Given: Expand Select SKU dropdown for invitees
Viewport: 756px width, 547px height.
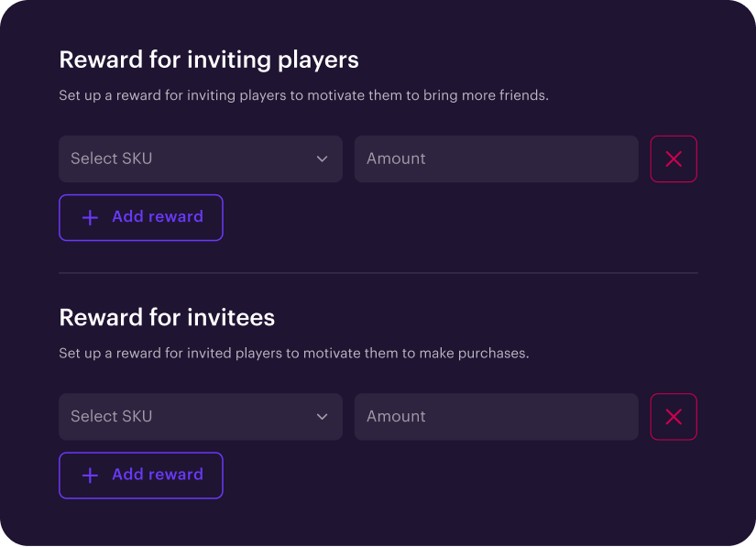Looking at the screenshot, I should (x=201, y=417).
